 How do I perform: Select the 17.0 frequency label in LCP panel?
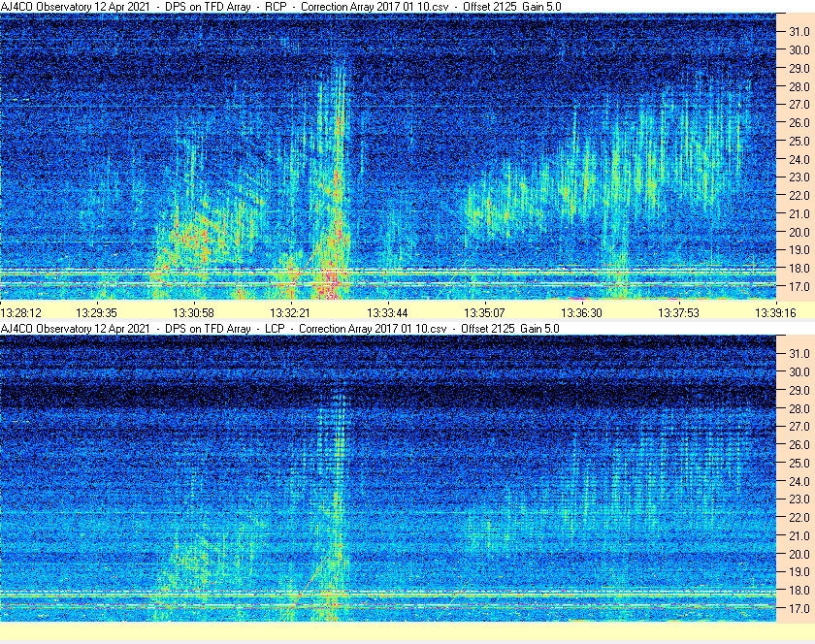[x=799, y=609]
